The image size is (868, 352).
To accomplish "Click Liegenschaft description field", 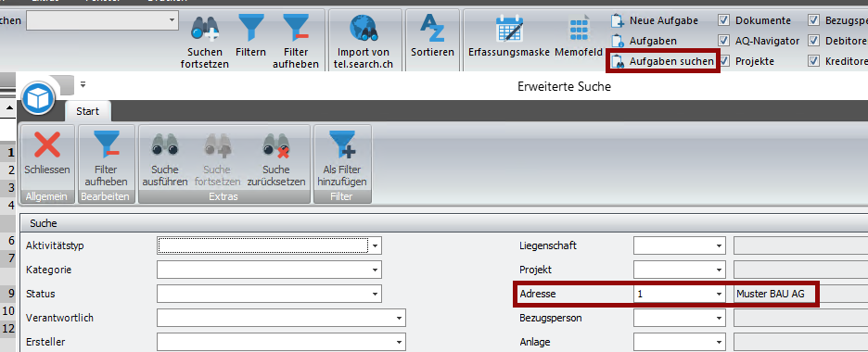I will click(800, 245).
